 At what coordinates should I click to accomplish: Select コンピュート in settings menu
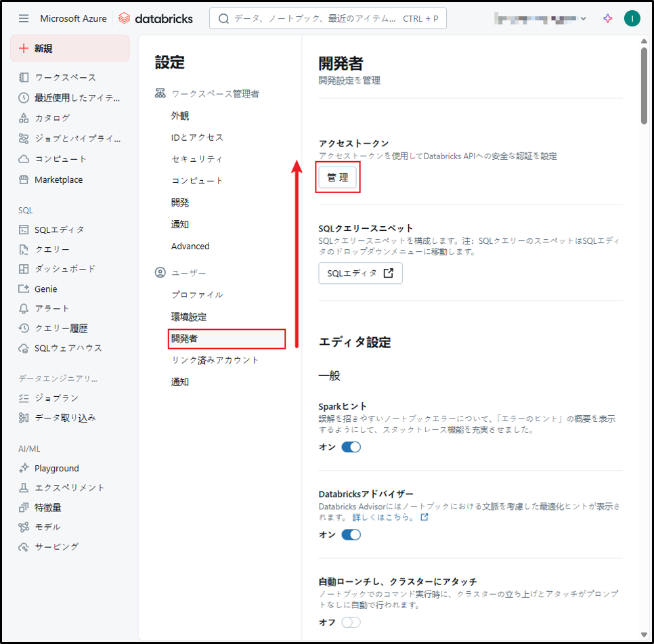coord(197,181)
